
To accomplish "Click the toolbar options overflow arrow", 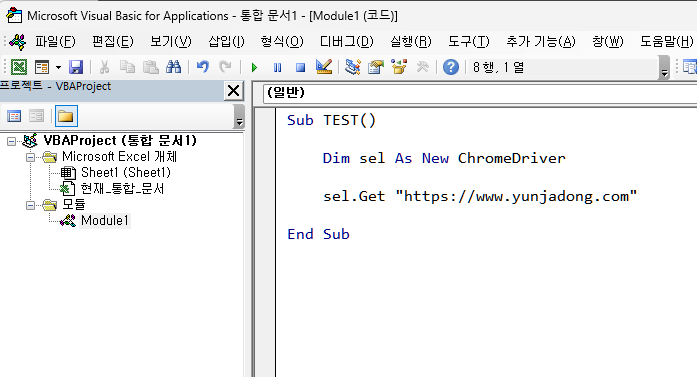I will pyautogui.click(x=664, y=68).
